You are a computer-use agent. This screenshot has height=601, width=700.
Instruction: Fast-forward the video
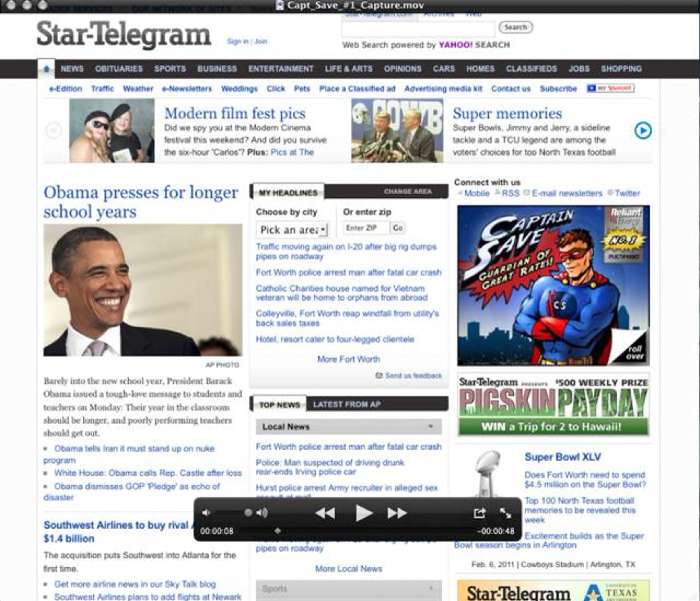(x=397, y=513)
